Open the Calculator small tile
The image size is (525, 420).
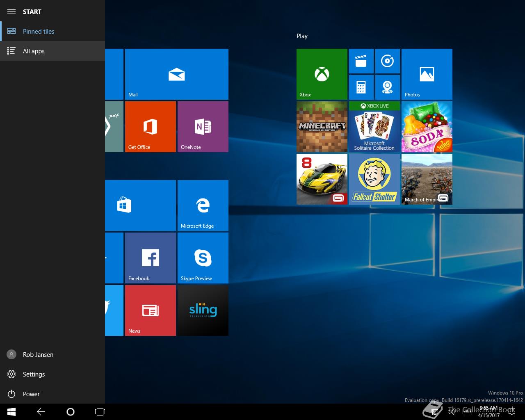pyautogui.click(x=361, y=87)
